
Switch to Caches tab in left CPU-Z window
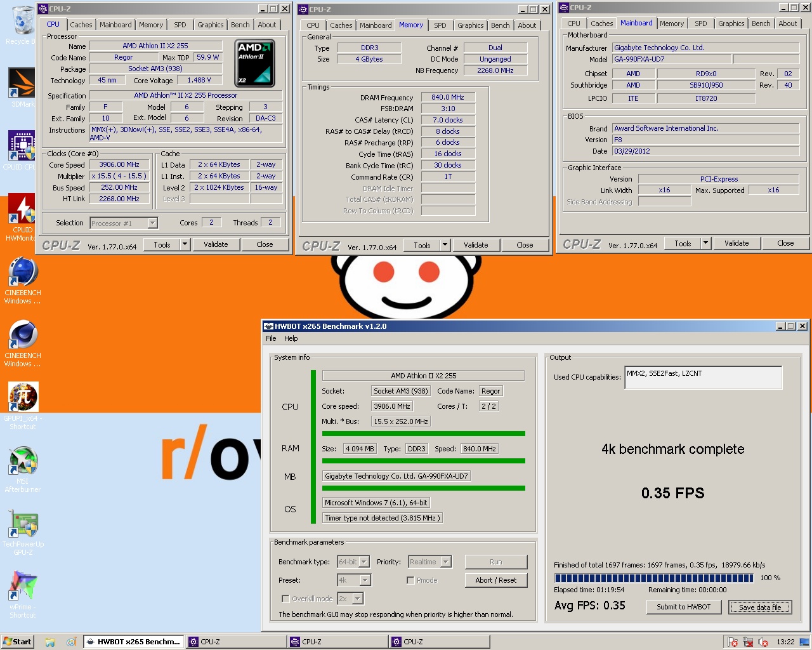point(81,25)
